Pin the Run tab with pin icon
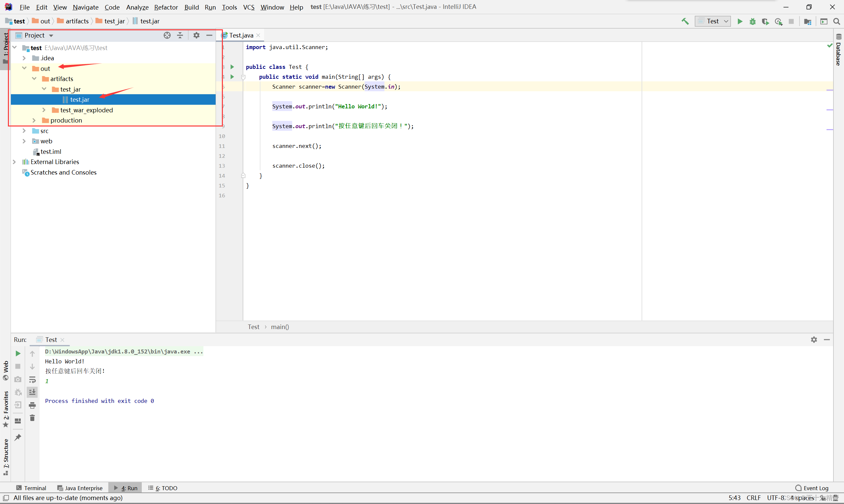The image size is (844, 504). (18, 437)
